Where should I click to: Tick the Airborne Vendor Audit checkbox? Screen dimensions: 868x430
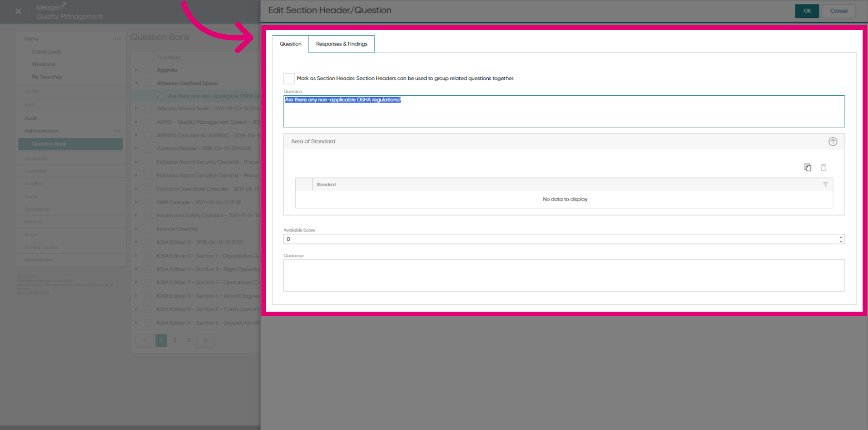pos(147,108)
